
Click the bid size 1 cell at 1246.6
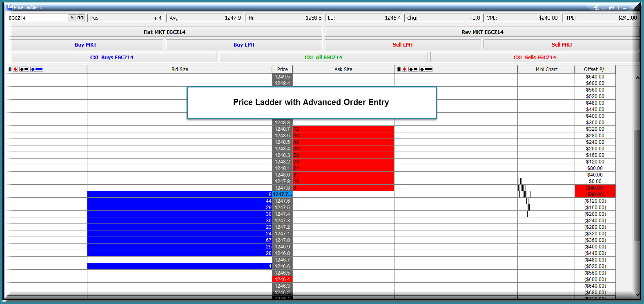(x=180, y=266)
